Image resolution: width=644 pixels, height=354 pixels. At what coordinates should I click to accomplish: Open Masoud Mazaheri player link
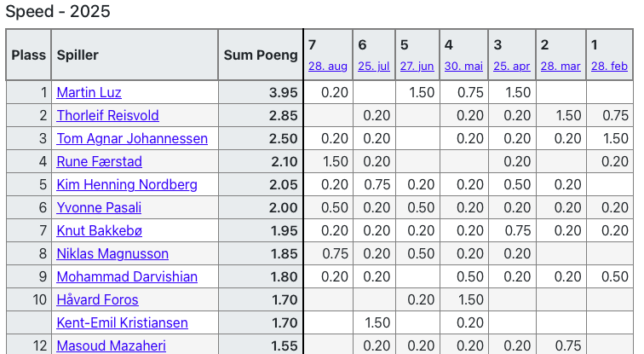coord(111,345)
